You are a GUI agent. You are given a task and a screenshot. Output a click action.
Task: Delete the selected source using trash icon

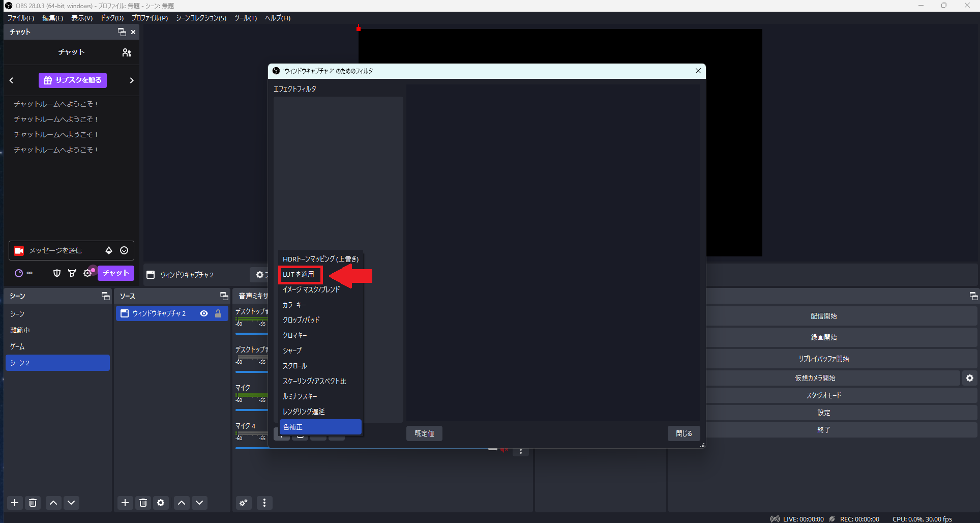tap(143, 503)
